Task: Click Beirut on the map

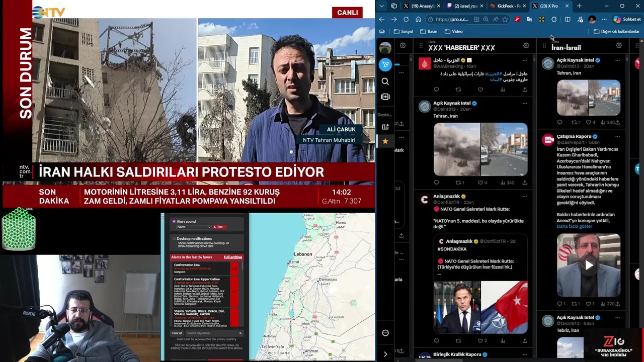Action: coord(293,262)
